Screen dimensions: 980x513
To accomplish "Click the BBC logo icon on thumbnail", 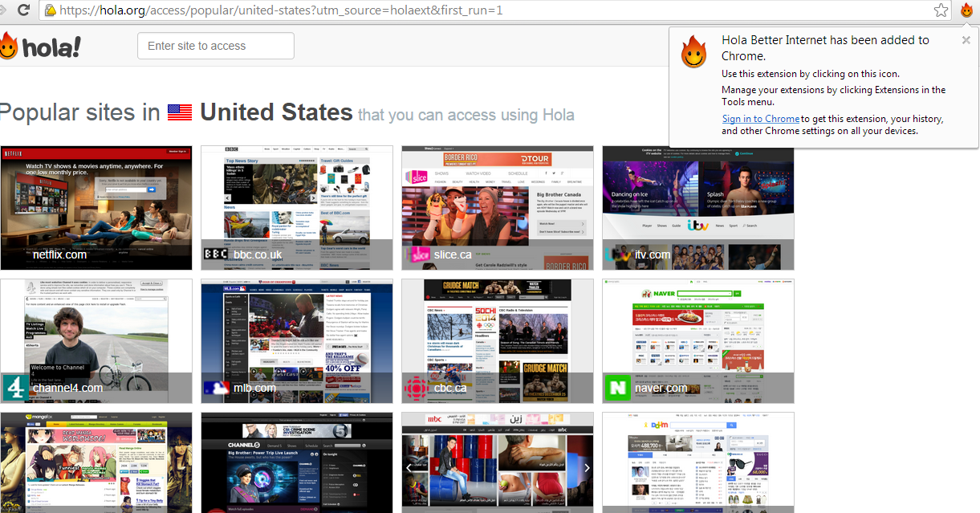I will pos(216,254).
